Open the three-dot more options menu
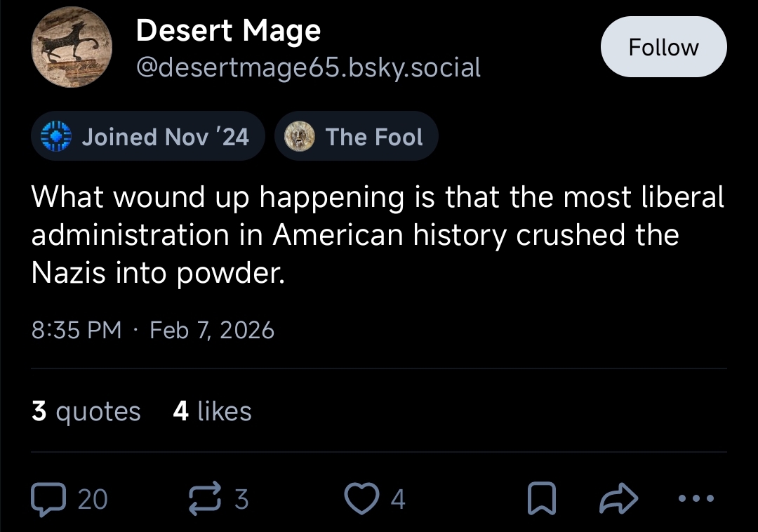The height and width of the screenshot is (532, 758). click(x=696, y=499)
